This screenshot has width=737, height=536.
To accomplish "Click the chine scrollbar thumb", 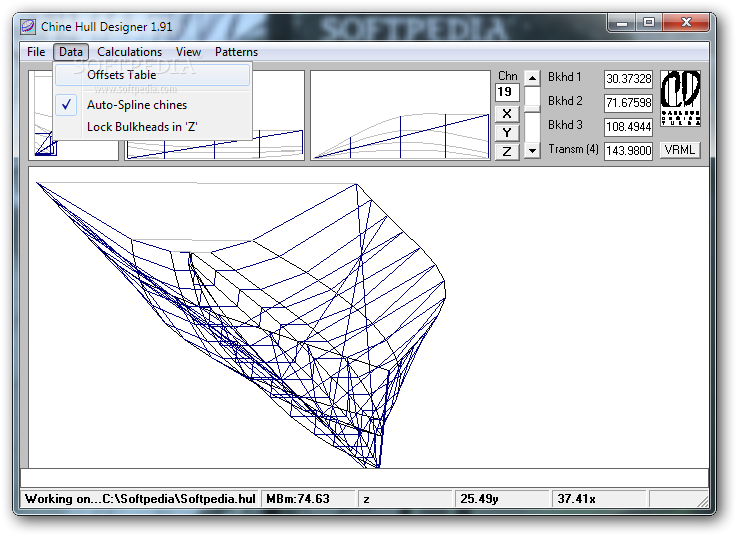I will pos(532,109).
